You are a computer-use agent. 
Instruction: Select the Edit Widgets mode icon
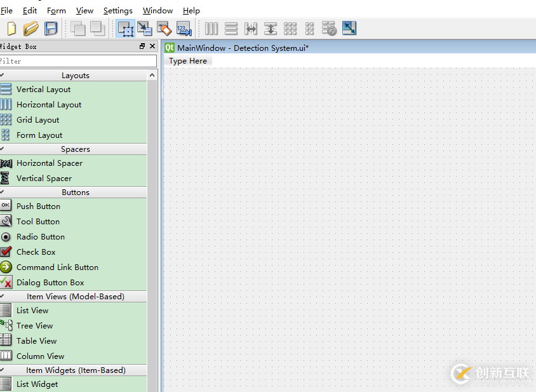(x=126, y=29)
